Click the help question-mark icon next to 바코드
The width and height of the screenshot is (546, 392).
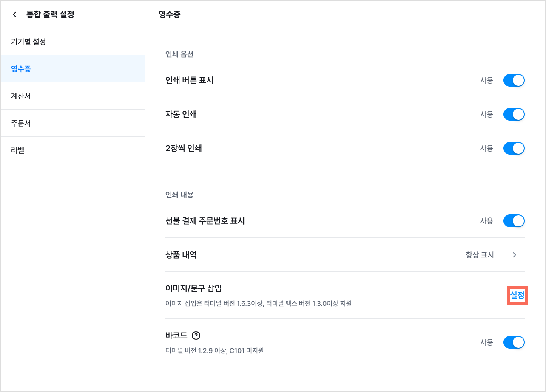[196, 336]
